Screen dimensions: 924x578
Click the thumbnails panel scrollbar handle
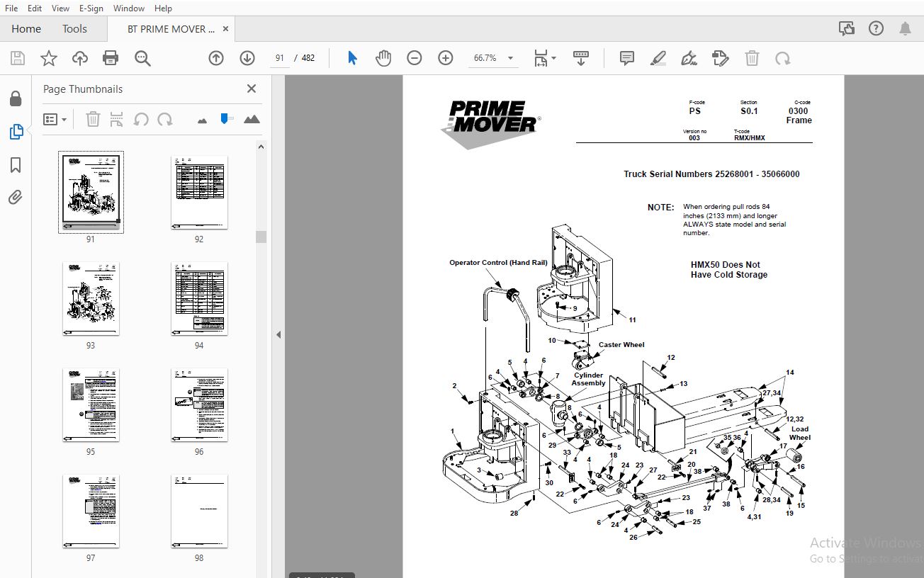pyautogui.click(x=261, y=237)
